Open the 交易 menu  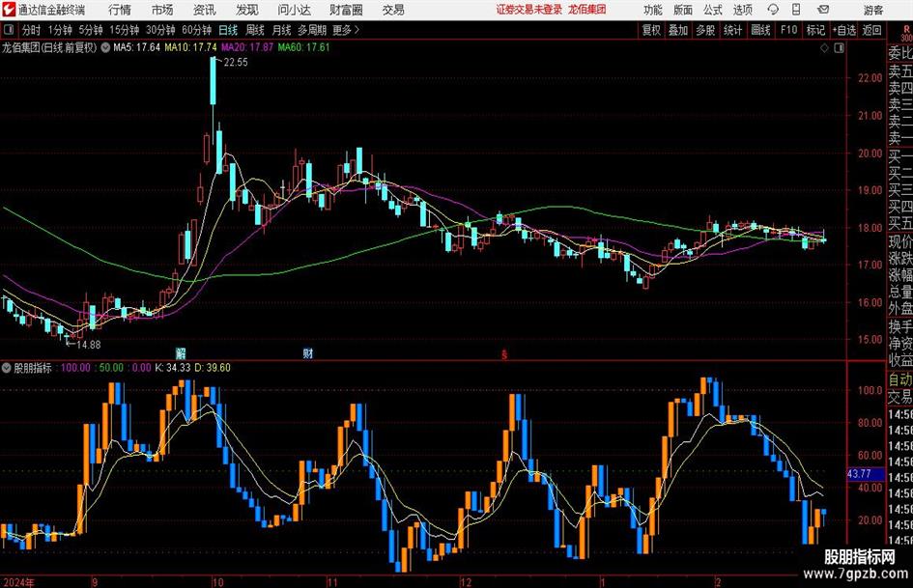[393, 10]
